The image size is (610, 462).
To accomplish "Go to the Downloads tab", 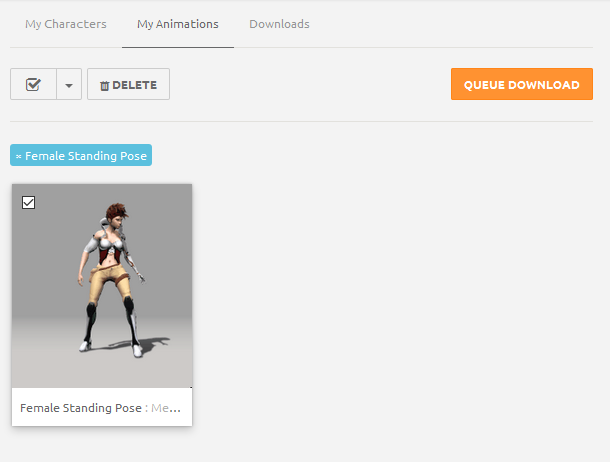I will click(279, 24).
